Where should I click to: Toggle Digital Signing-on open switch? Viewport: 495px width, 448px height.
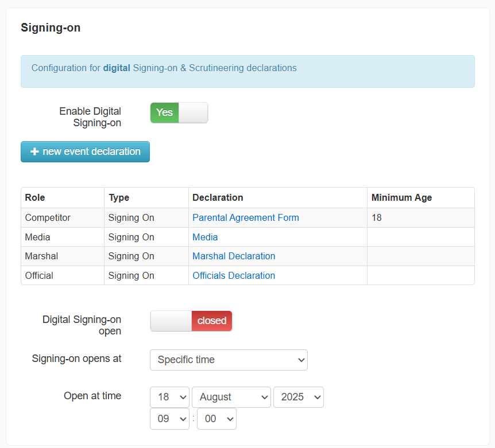[x=191, y=321]
